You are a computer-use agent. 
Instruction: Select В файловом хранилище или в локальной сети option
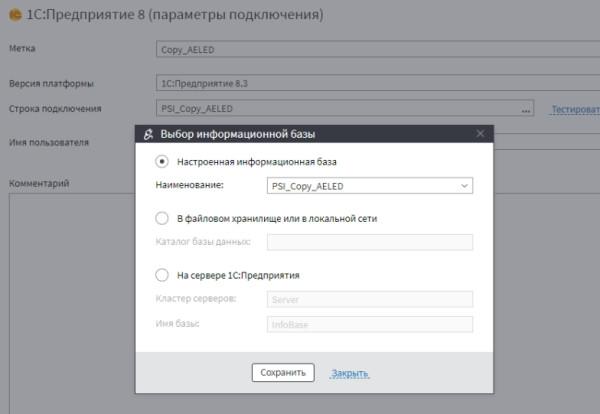click(162, 218)
